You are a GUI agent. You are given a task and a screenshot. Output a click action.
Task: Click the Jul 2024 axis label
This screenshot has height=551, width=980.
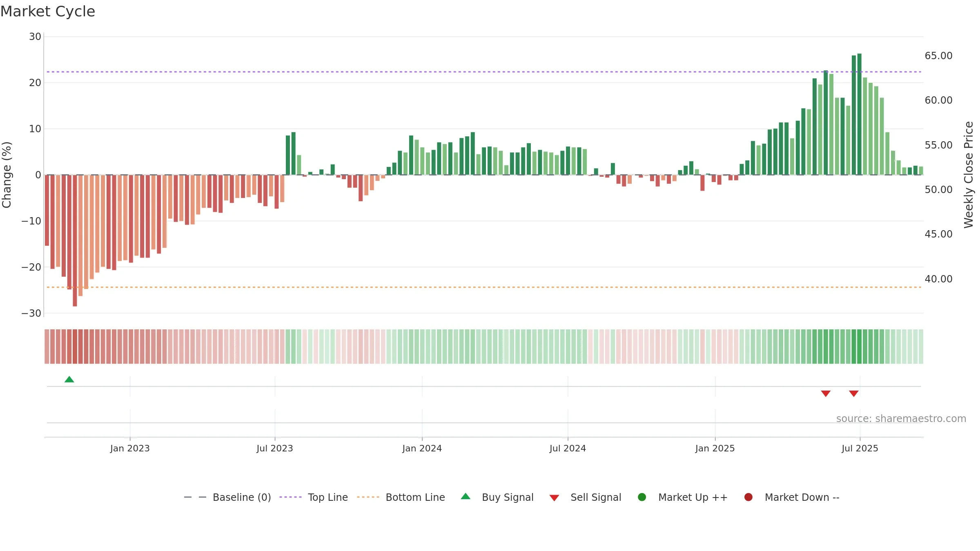568,449
